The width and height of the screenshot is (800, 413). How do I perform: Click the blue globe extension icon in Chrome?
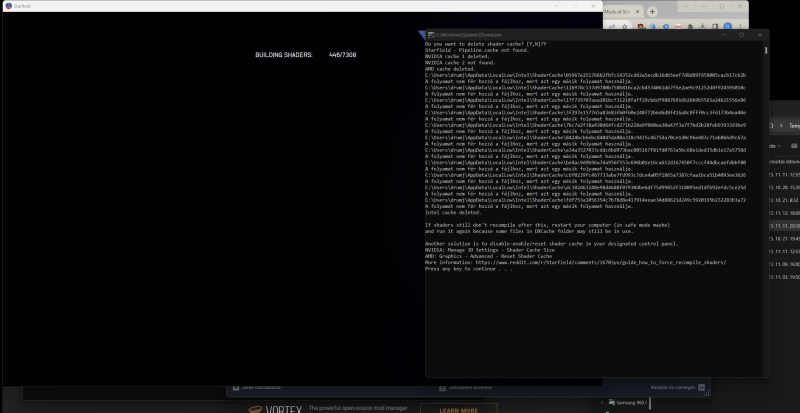click(653, 26)
